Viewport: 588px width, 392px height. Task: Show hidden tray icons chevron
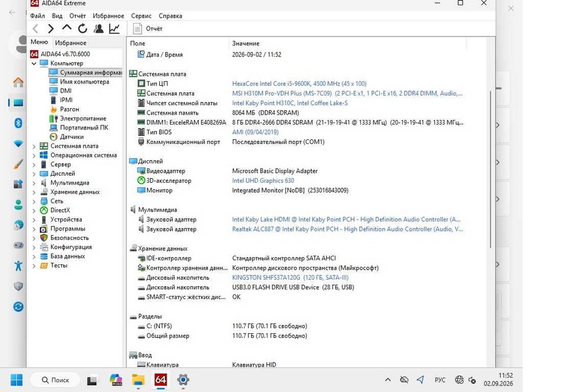[x=387, y=380]
